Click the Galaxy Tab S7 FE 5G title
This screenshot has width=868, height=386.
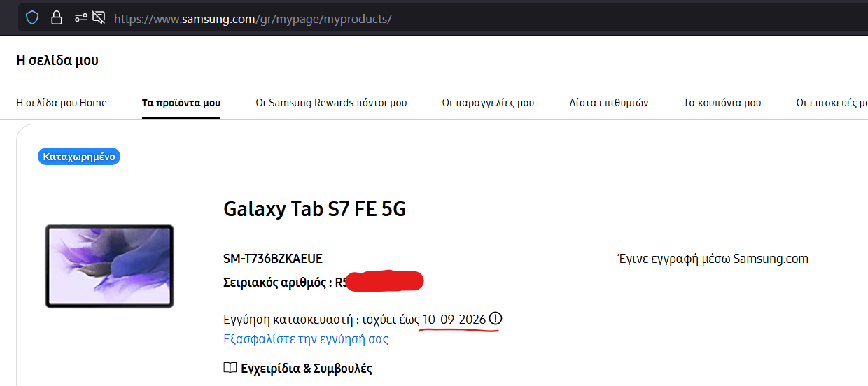tap(314, 209)
